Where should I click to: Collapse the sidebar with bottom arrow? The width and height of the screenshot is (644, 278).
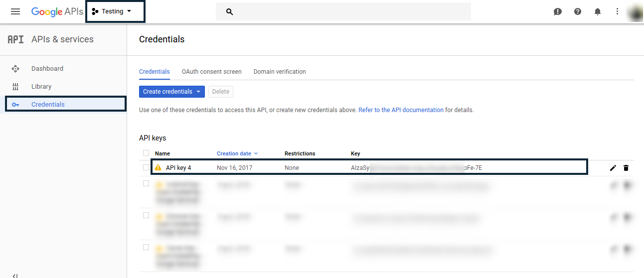15,275
